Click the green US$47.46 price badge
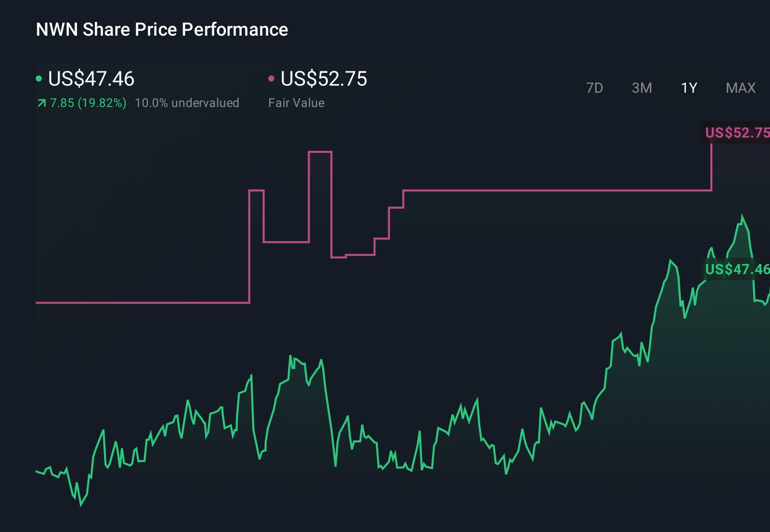770x532 pixels. coord(736,270)
